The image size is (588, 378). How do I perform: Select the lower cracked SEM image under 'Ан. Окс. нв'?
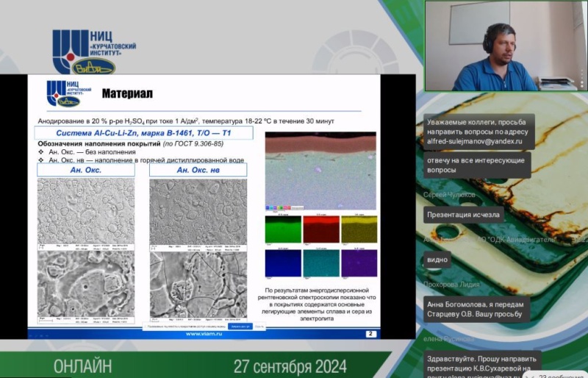point(198,285)
